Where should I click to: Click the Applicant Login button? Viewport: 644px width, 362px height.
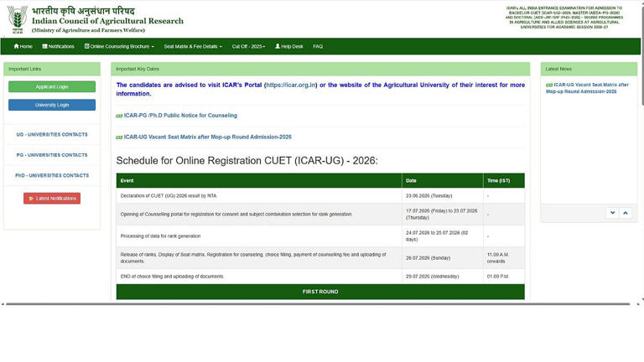[x=52, y=86]
